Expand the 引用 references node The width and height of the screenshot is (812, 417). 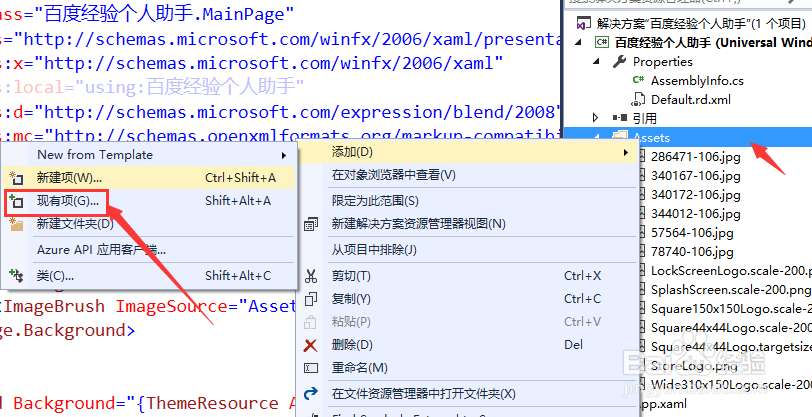[596, 118]
